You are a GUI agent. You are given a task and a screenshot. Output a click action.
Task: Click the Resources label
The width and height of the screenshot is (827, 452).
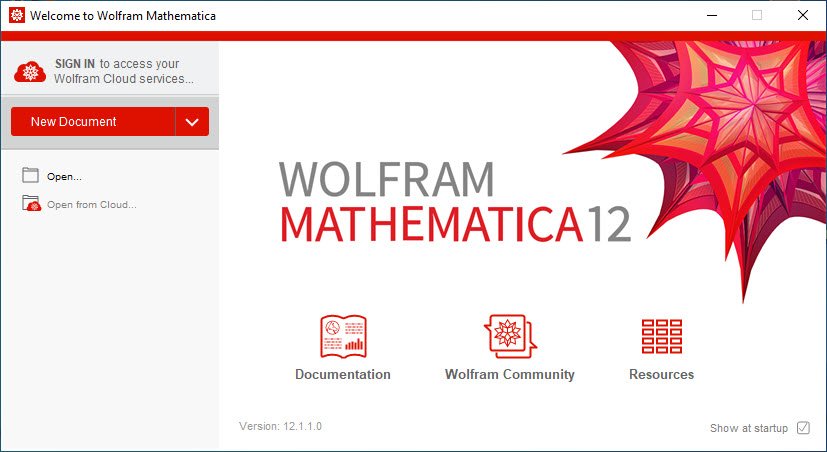pyautogui.click(x=661, y=374)
